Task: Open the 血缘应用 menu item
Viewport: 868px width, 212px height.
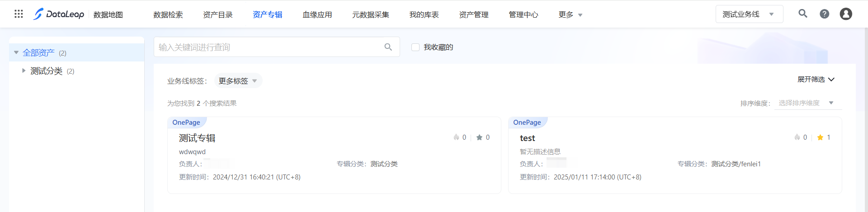Action: pyautogui.click(x=317, y=14)
